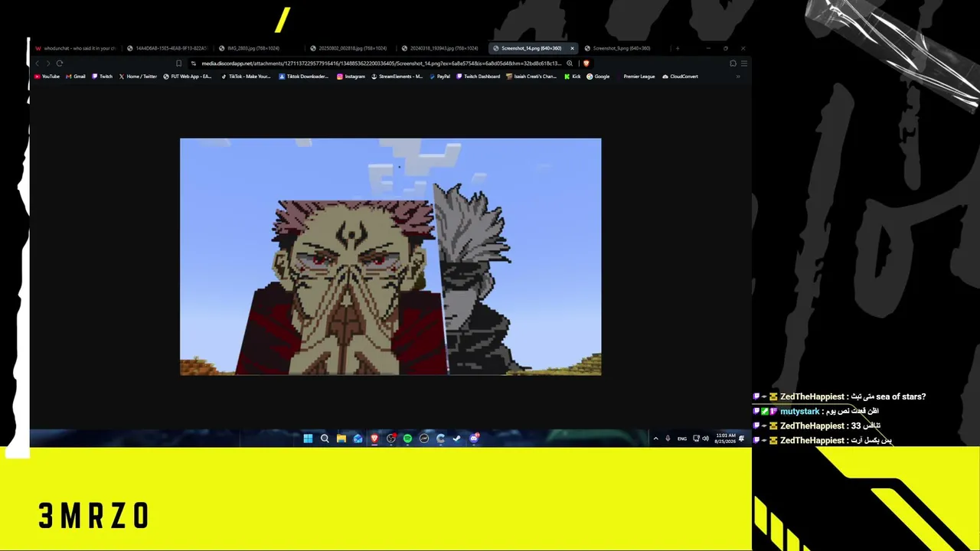
Task: Switch to the IMG_2803.jpg tab
Action: [x=259, y=48]
